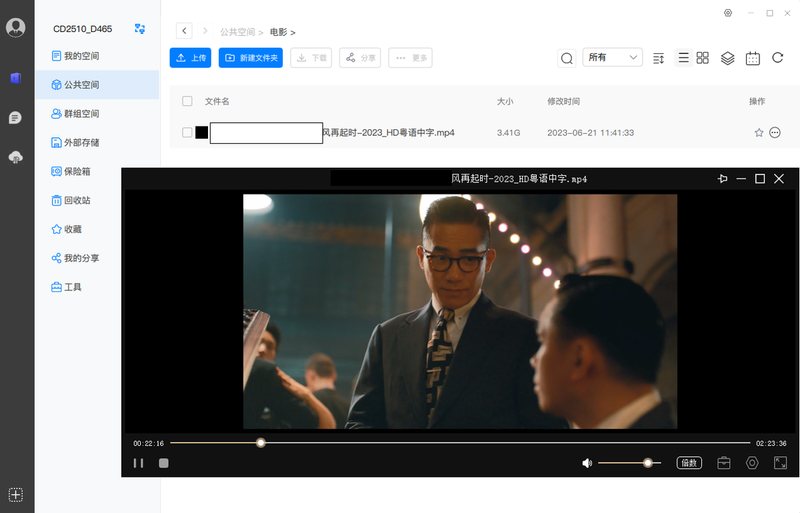The height and width of the screenshot is (513, 800).
Task: Switch to list view
Action: [x=683, y=58]
